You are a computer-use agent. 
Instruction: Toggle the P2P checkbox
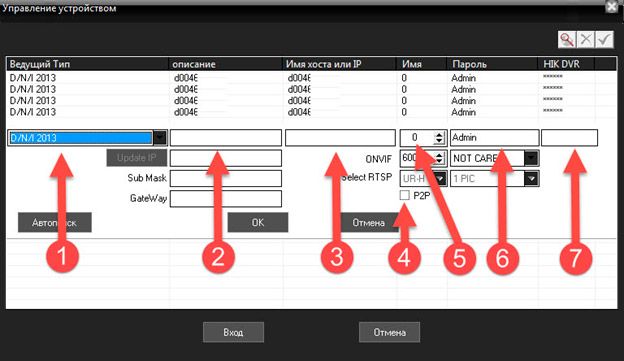(404, 195)
